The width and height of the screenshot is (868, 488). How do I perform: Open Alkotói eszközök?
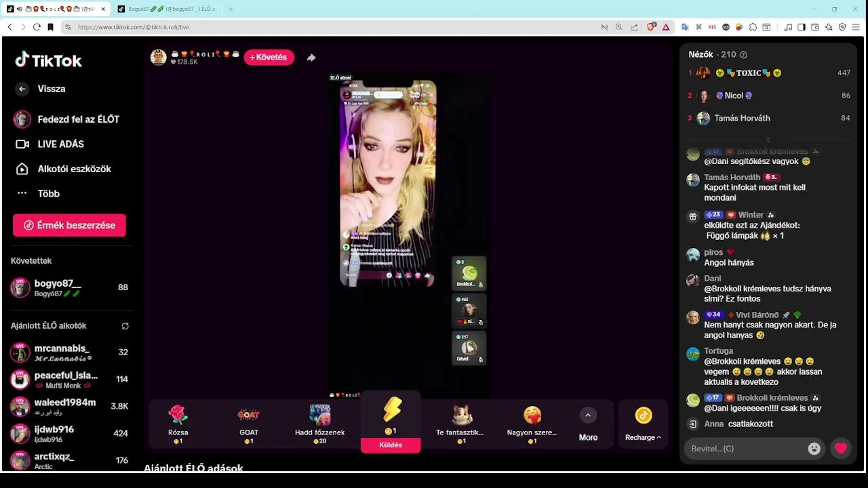point(63,169)
